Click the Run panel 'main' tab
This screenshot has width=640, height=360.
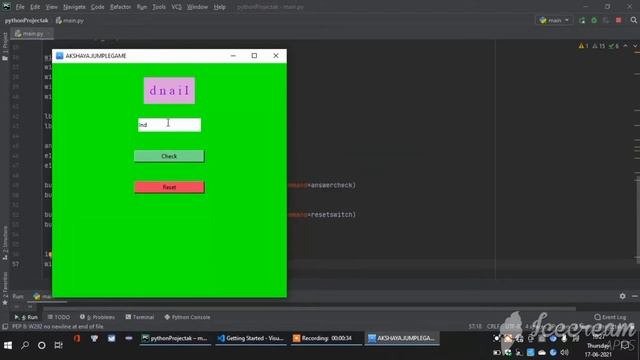coord(42,296)
